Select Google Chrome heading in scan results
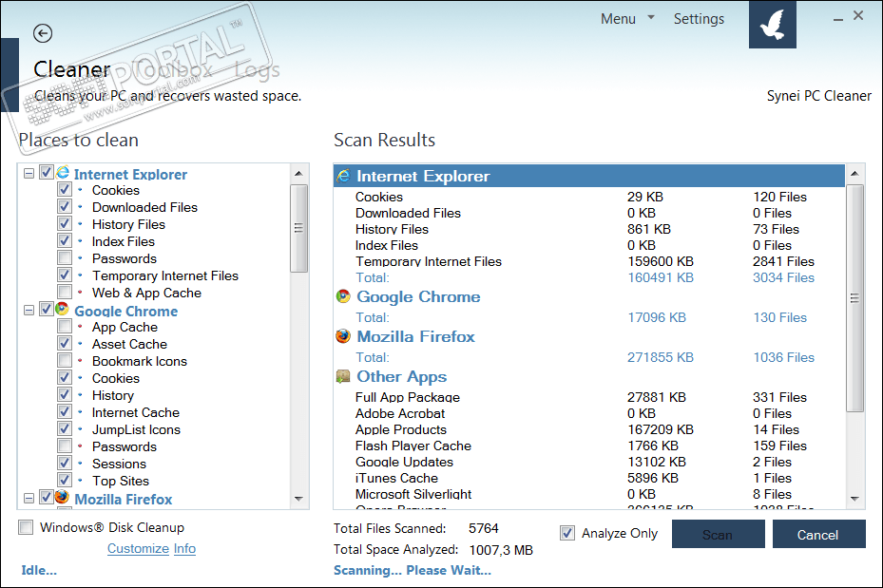 pyautogui.click(x=418, y=296)
